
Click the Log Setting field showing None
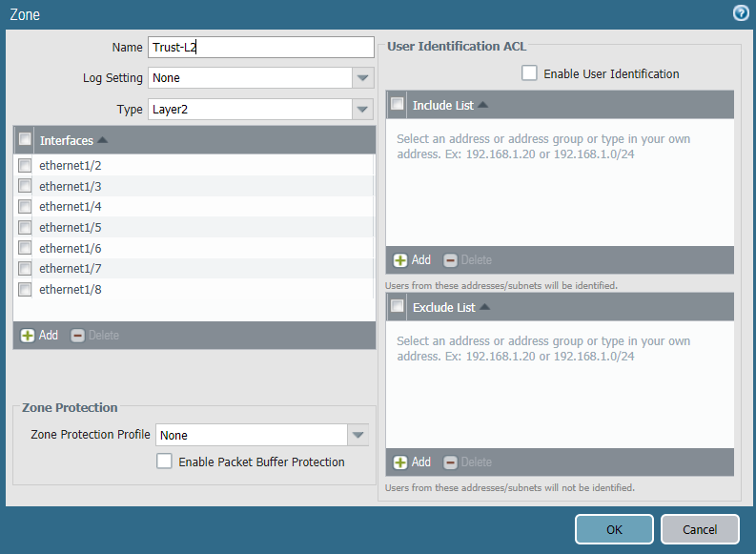coord(250,77)
